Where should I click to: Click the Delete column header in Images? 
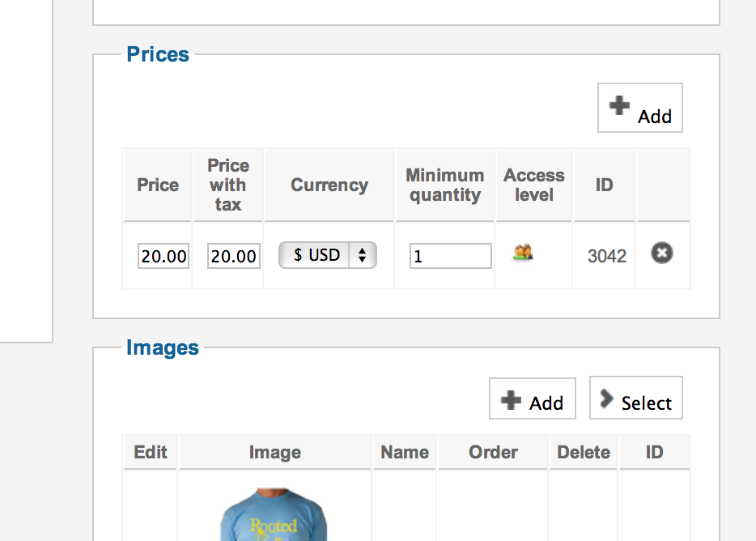pos(584,453)
